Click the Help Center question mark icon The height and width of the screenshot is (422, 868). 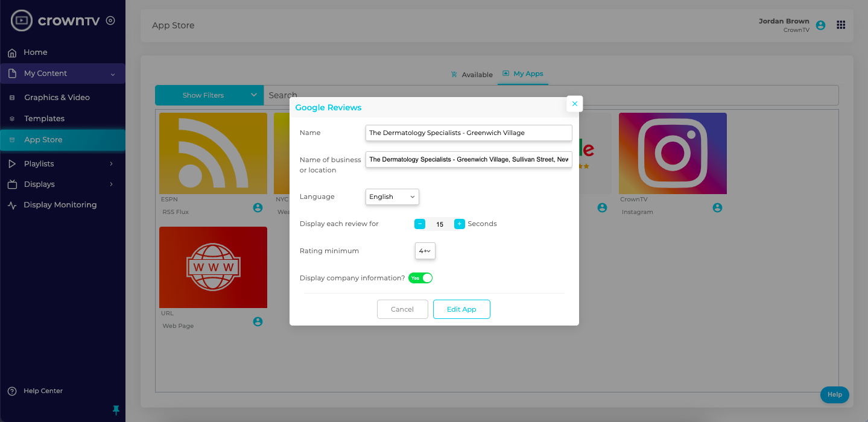pos(12,391)
